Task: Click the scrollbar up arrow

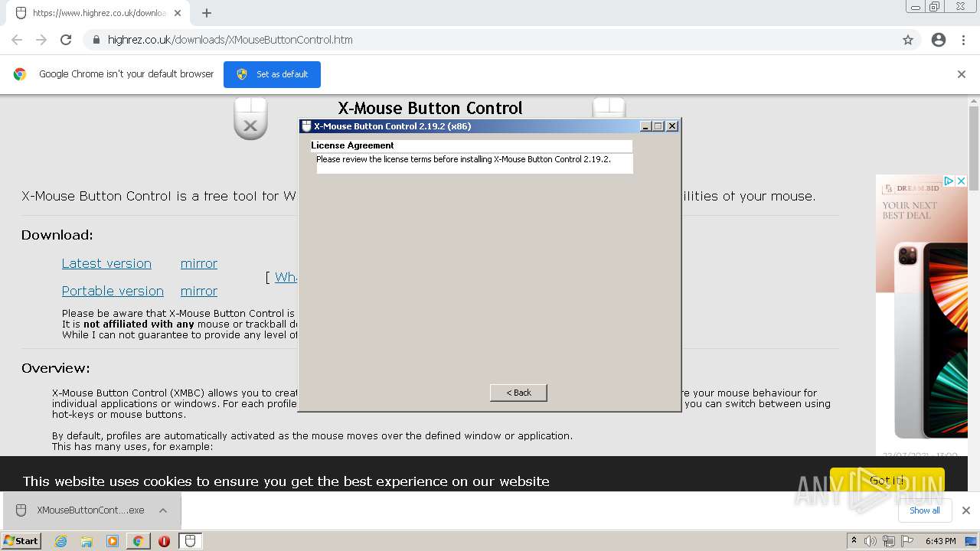Action: [x=974, y=100]
